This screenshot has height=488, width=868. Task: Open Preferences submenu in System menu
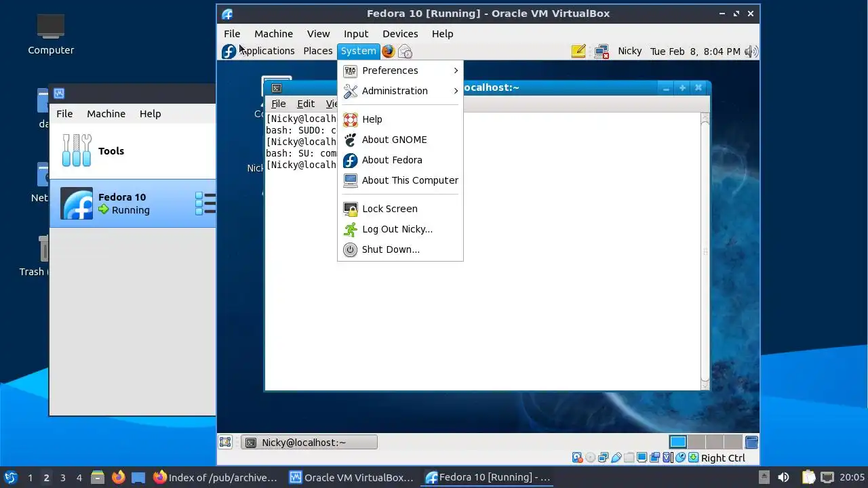[400, 70]
